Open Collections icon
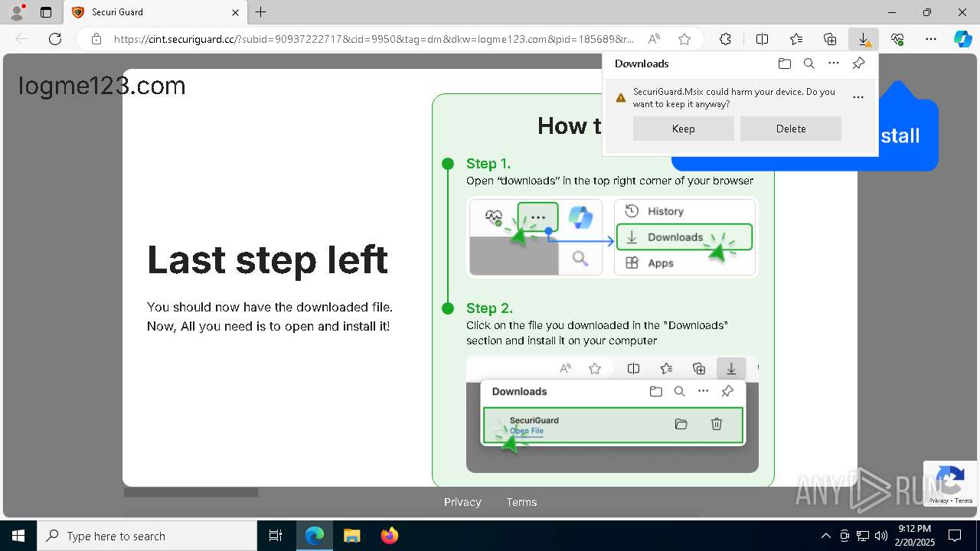The height and width of the screenshot is (551, 980). [830, 39]
